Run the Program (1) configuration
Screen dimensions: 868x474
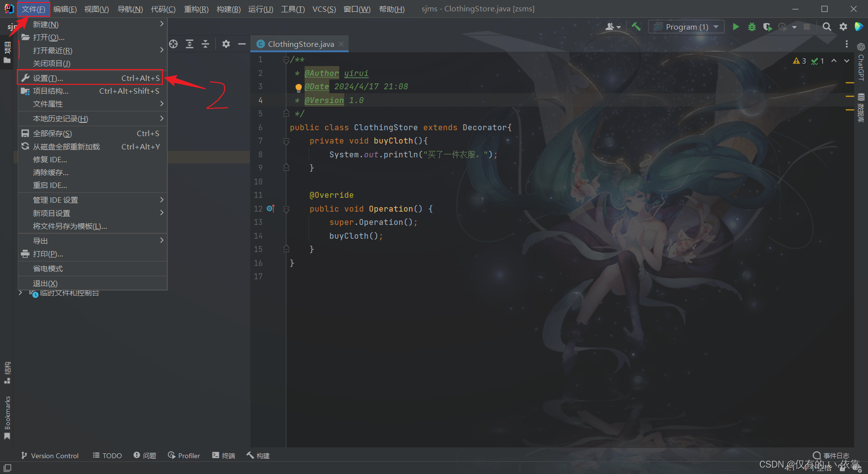pos(736,27)
